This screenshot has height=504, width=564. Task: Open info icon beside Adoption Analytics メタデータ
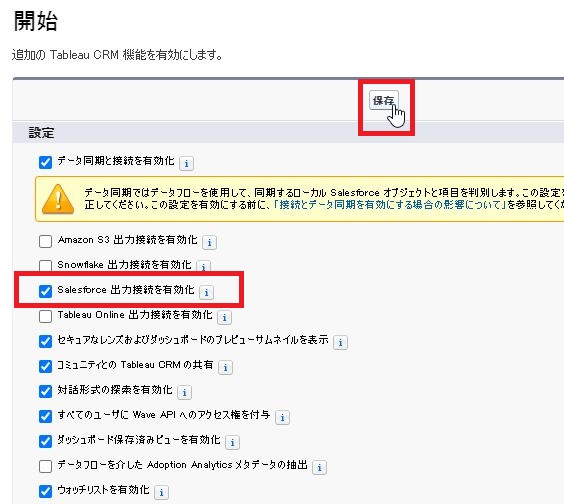(319, 468)
